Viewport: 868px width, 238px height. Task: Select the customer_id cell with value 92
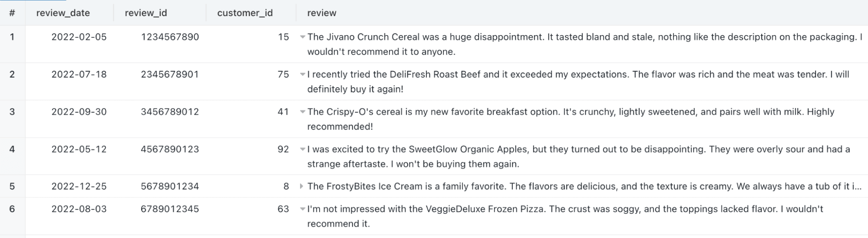(283, 149)
